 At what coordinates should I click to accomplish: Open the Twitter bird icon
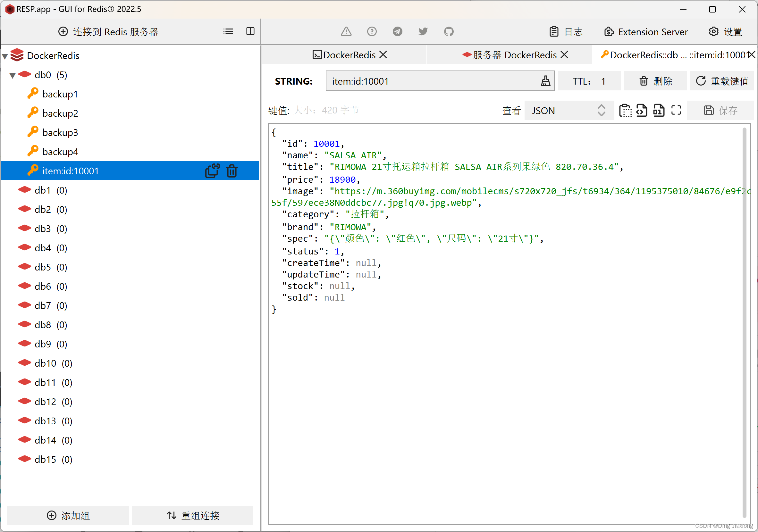click(423, 32)
